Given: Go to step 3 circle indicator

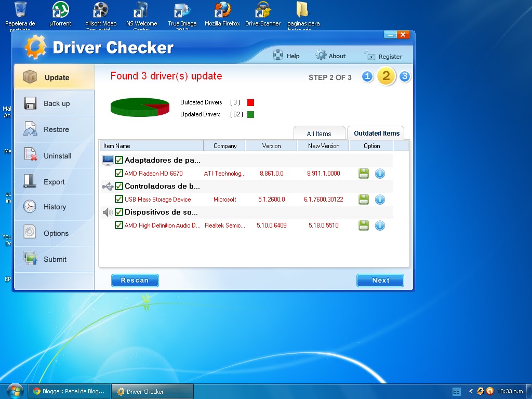Looking at the screenshot, I should [404, 77].
